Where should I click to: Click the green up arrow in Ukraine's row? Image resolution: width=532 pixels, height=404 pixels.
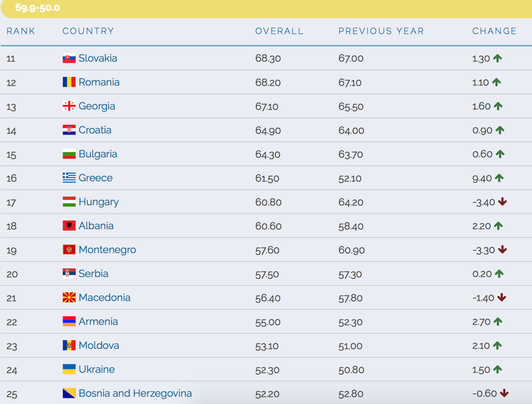pyautogui.click(x=498, y=369)
